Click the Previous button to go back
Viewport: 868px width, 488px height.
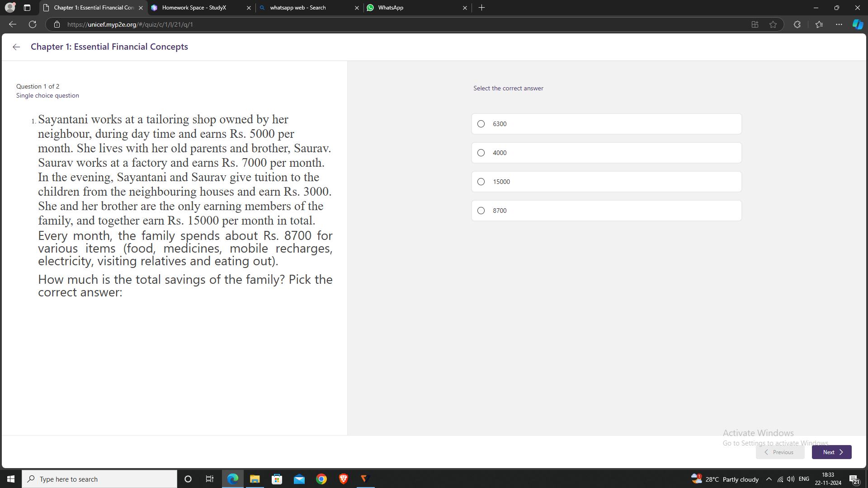(x=779, y=452)
